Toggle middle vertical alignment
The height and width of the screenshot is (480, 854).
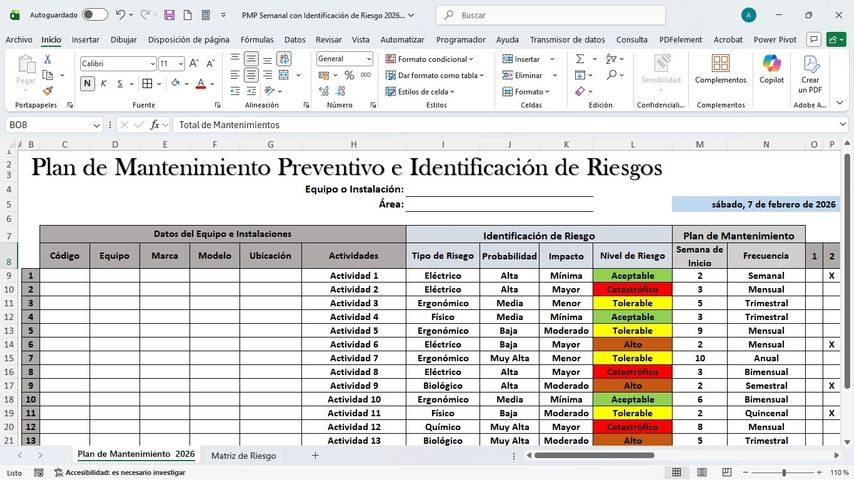[251, 59]
